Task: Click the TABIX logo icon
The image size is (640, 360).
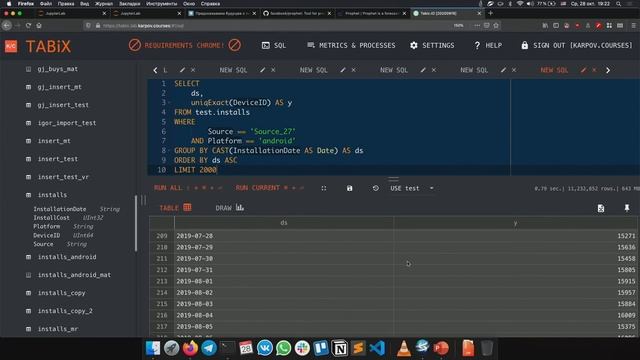Action: tap(11, 46)
